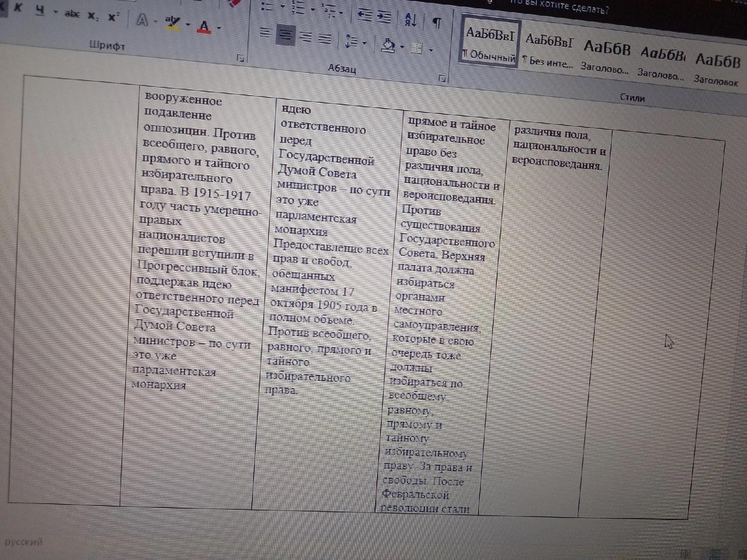Apply the red font color
The width and height of the screenshot is (747, 560).
click(204, 26)
